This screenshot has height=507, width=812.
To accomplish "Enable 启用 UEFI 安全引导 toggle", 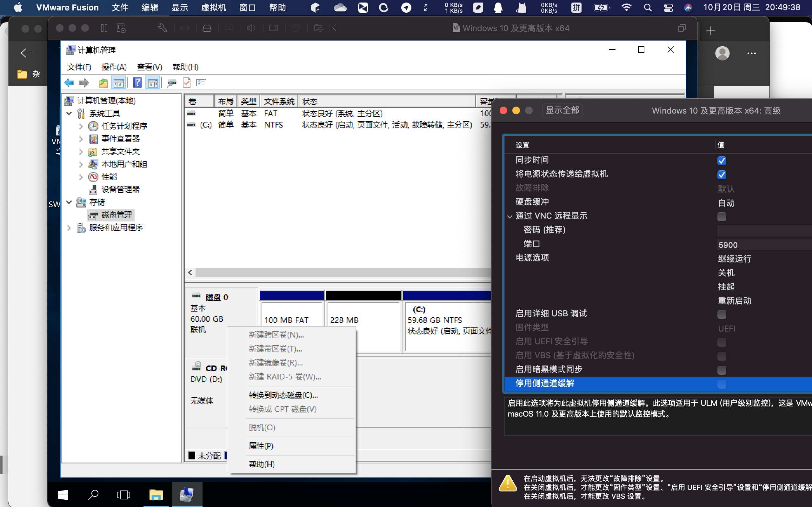I will (722, 342).
